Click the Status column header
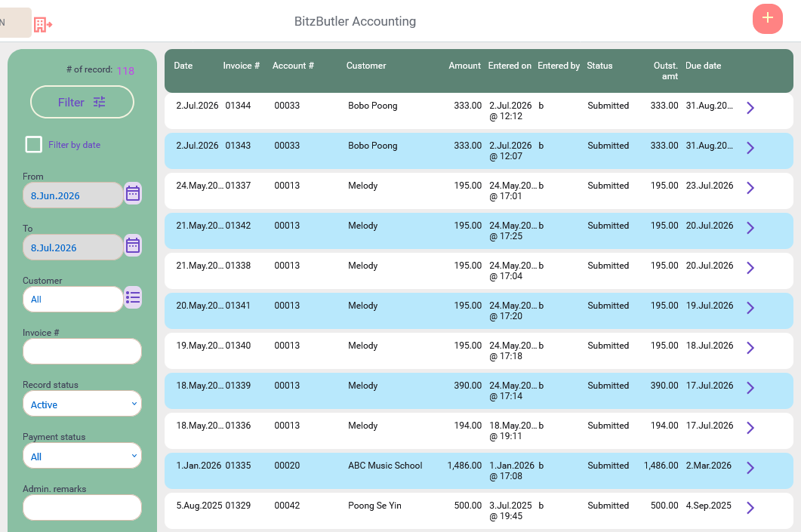This screenshot has width=801, height=532. point(599,66)
